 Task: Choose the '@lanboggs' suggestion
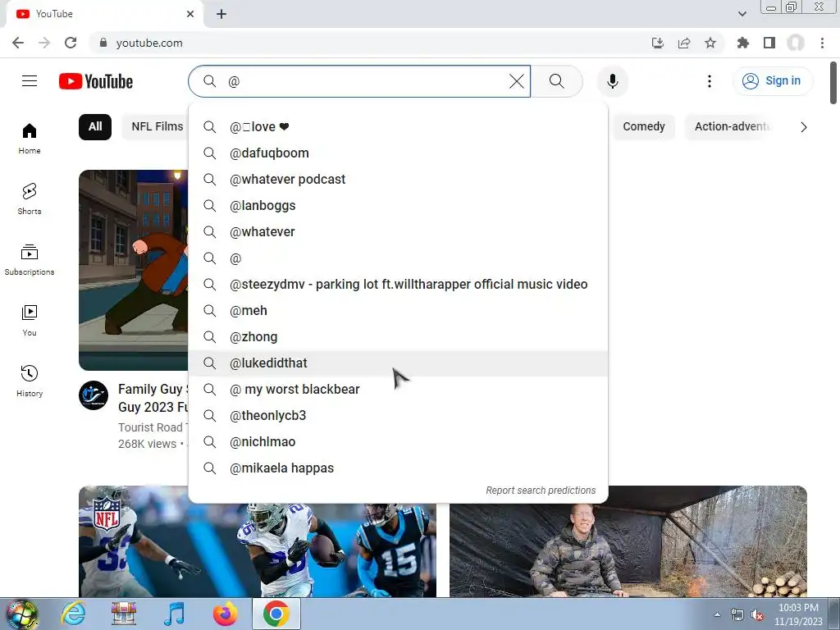pos(398,206)
